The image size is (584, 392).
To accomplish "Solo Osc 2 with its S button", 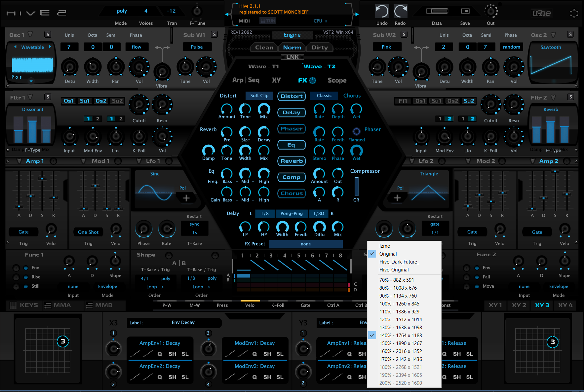I will tap(570, 35).
